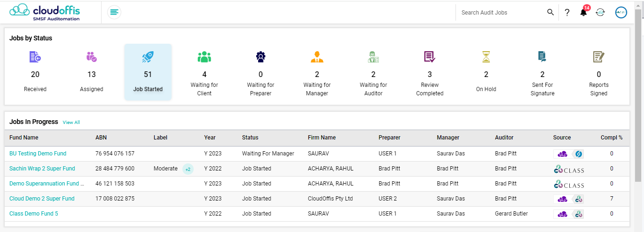
Task: Click the search magnifier icon
Action: [550, 12]
